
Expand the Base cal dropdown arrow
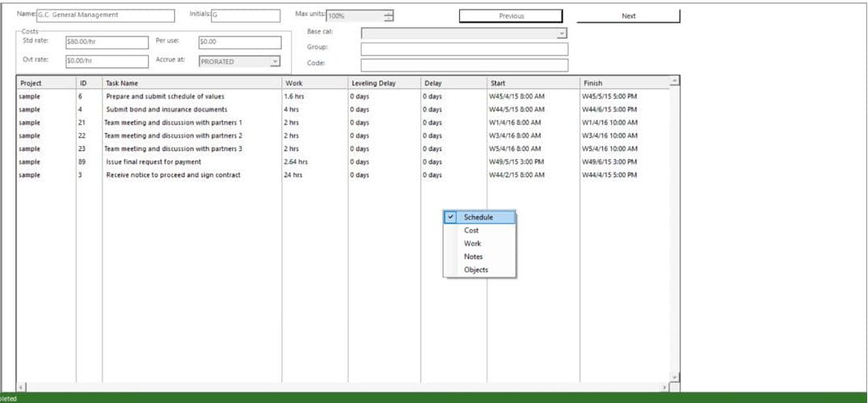tap(562, 34)
